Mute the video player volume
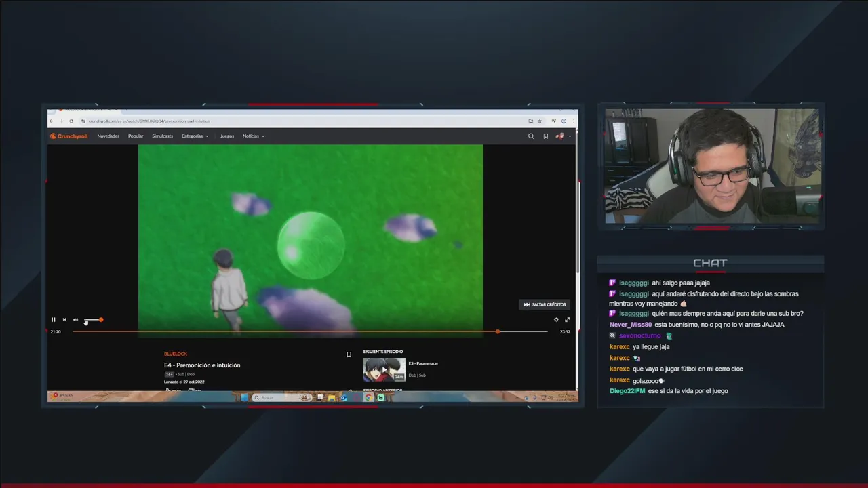 click(x=75, y=320)
